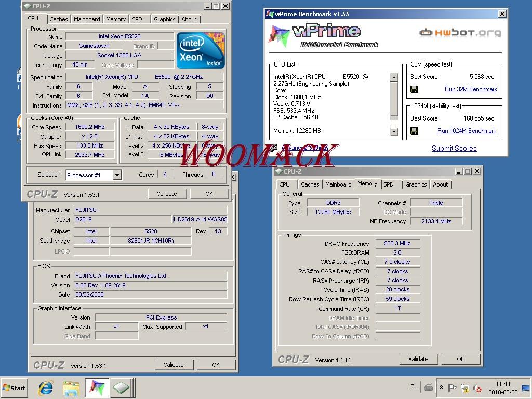
Task: Click the HWBOT.org logo in wPrime
Action: 460,33
